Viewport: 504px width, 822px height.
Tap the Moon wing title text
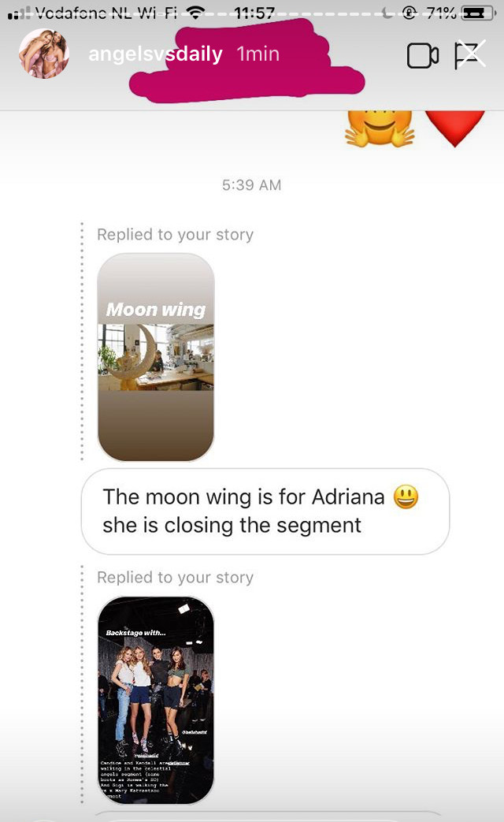click(x=156, y=309)
